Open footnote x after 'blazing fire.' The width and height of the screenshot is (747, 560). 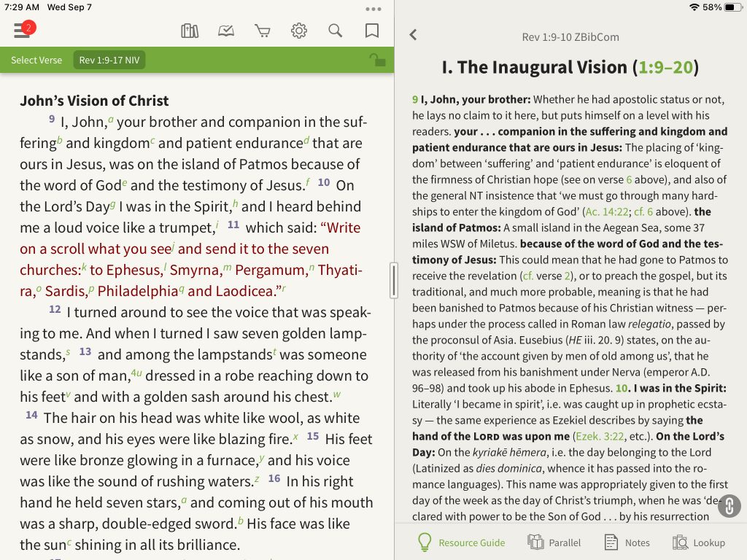coord(295,436)
